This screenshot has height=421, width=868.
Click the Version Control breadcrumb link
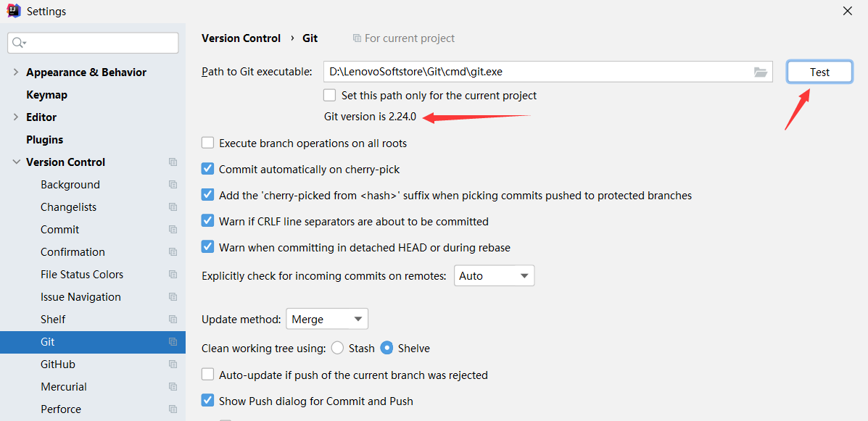click(241, 38)
